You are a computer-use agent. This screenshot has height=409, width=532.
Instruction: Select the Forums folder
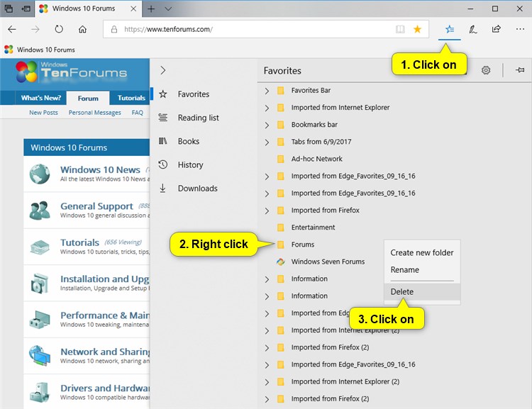coord(303,244)
